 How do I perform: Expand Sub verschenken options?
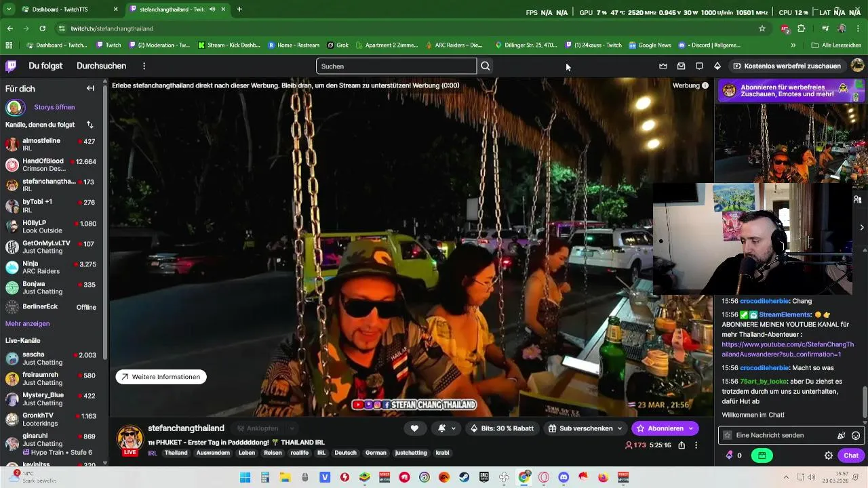620,428
